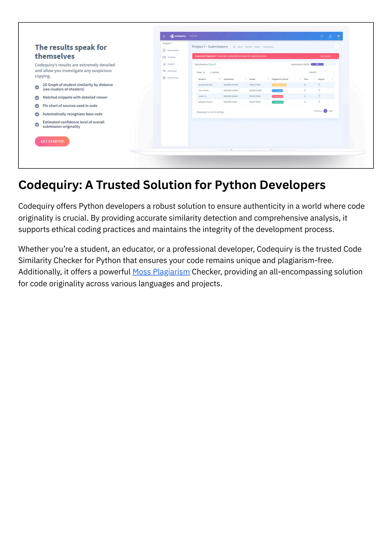Open the user avatar menu
This screenshot has height=554, width=392.
tap(338, 36)
